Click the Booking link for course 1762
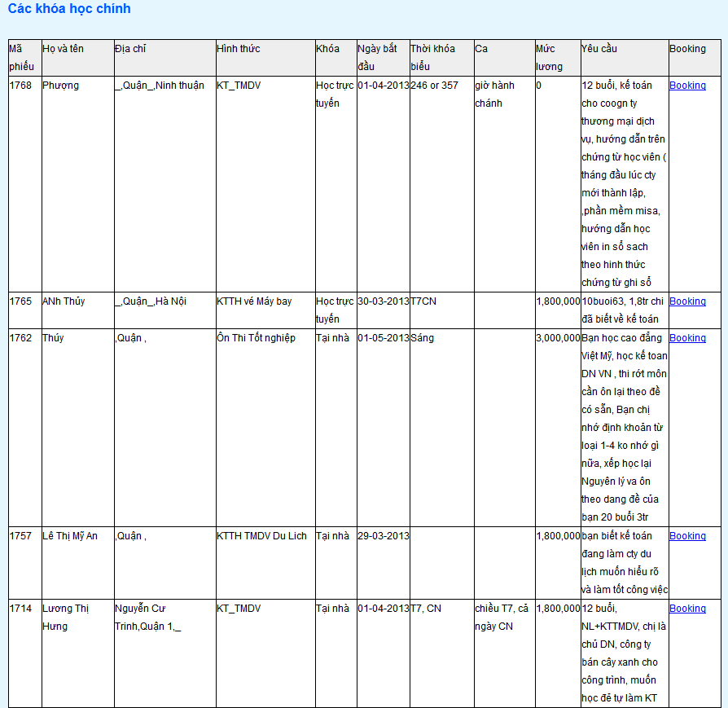Screen dimensions: 728x708 [687, 338]
